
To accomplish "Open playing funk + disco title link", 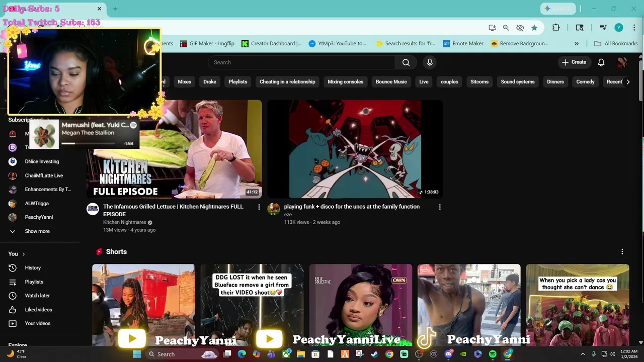I will 352,207.
